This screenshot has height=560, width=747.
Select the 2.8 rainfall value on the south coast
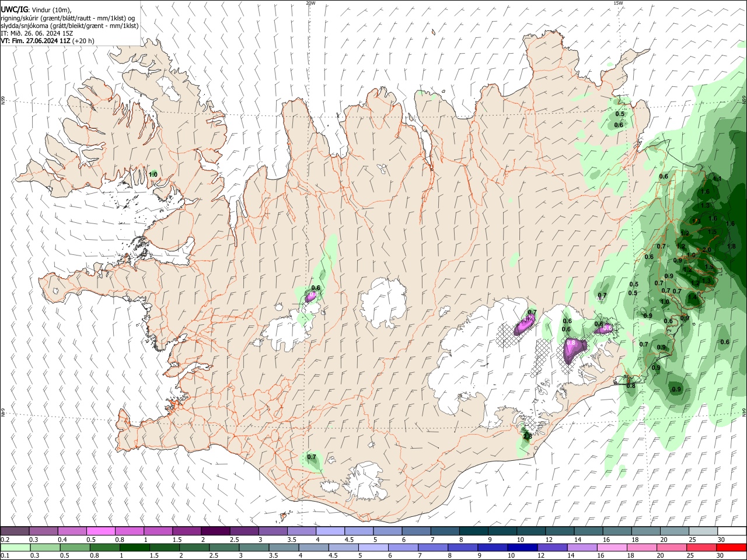[x=528, y=436]
